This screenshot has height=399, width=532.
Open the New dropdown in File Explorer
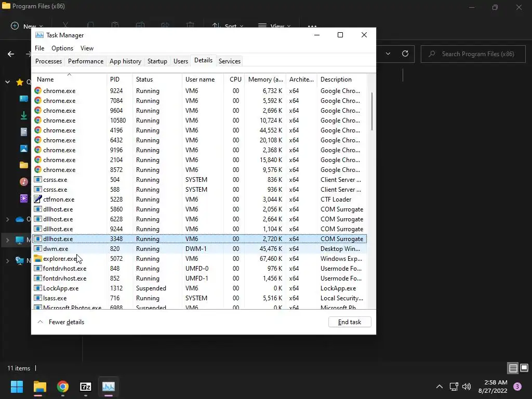click(27, 26)
